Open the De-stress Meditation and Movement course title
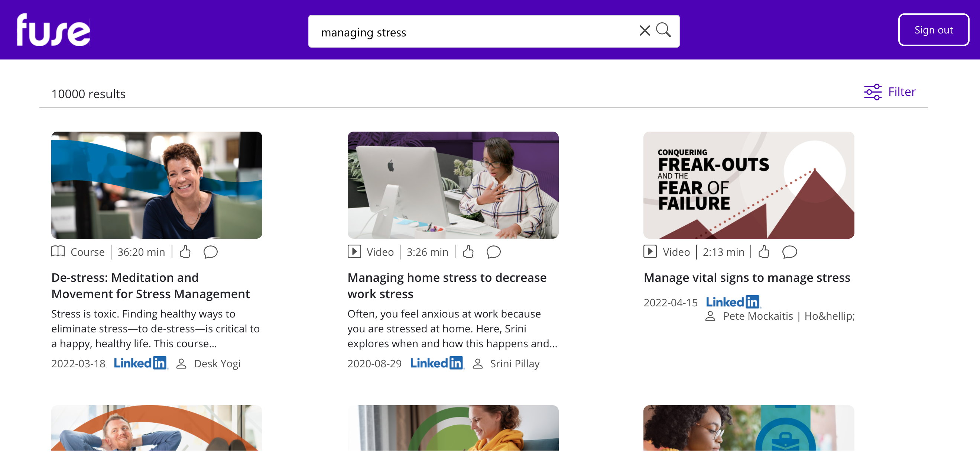The height and width of the screenshot is (464, 980). pyautogui.click(x=150, y=286)
